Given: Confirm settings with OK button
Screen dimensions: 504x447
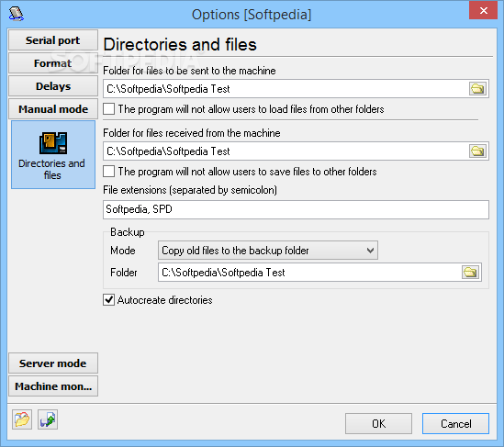Looking at the screenshot, I should pos(378,423).
